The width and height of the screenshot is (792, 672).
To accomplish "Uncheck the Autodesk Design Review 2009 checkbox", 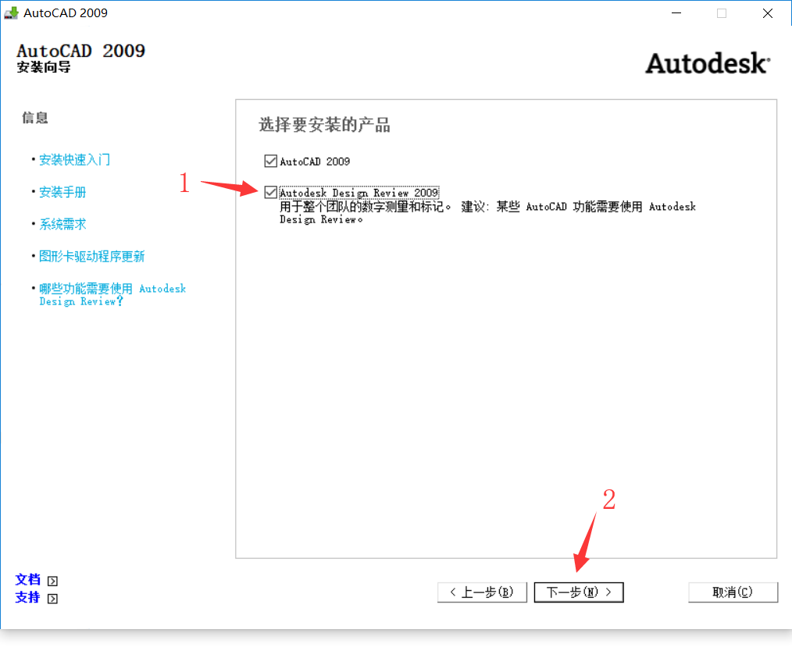I will (x=270, y=192).
